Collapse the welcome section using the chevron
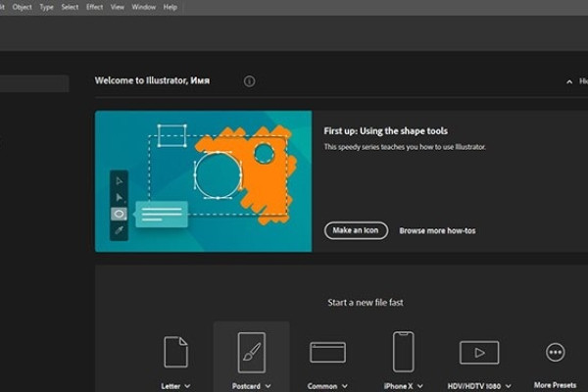588x392 pixels. coord(568,81)
